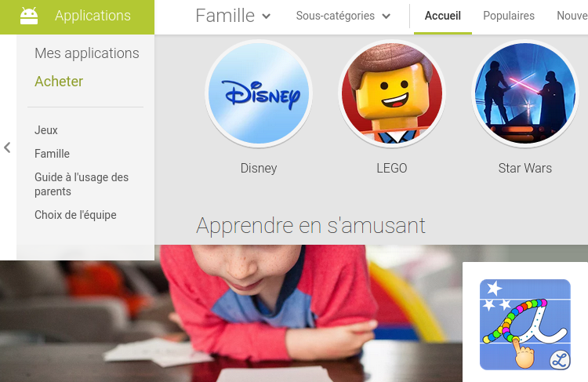This screenshot has width=588, height=382.
Task: Open the Disney circular logo
Action: point(259,93)
